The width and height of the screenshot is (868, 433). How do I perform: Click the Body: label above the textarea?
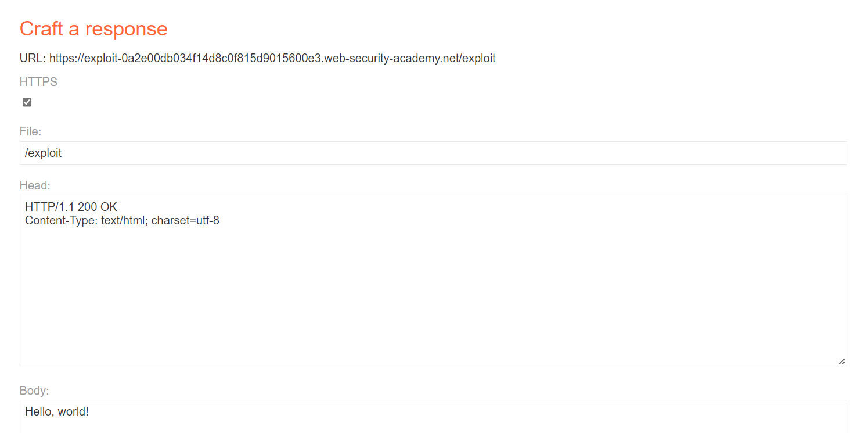(x=33, y=390)
